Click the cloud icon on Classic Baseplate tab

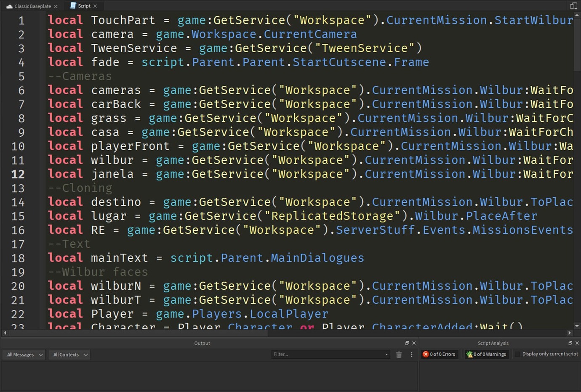pos(9,6)
